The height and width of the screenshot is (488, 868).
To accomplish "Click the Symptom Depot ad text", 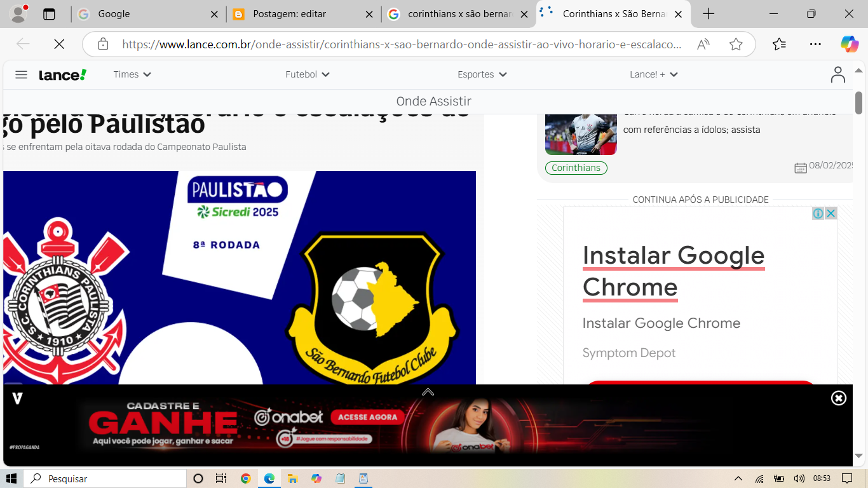I will [629, 353].
